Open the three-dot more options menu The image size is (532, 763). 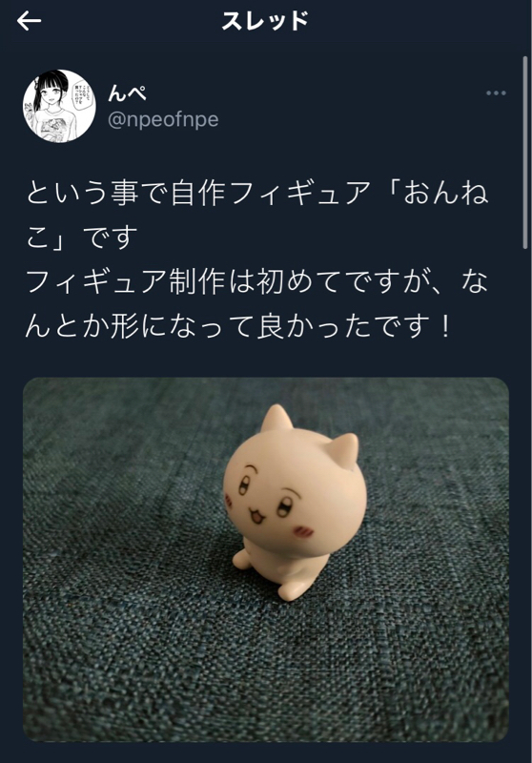tap(496, 93)
